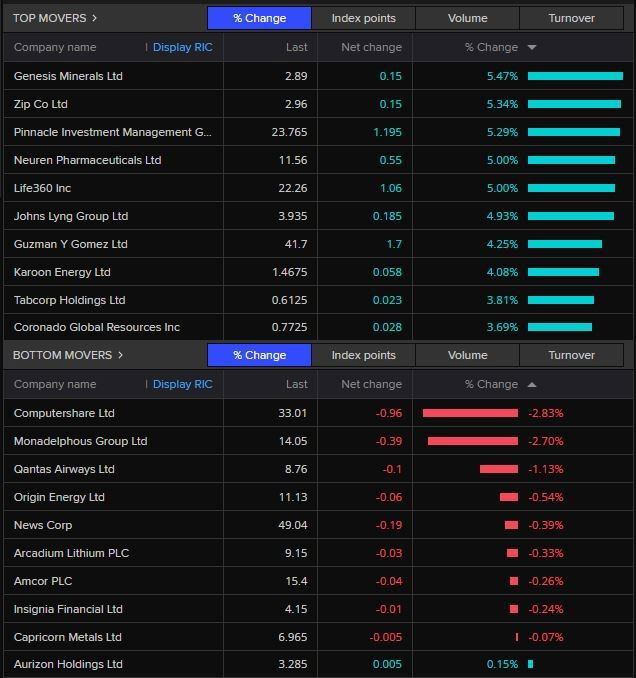Open Volume tab in bottom movers
Screen dimensions: 636x678
467,355
